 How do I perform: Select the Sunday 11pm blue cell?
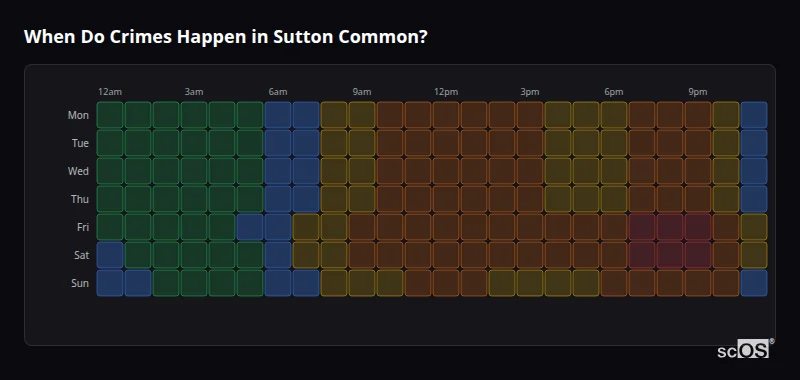click(x=754, y=283)
